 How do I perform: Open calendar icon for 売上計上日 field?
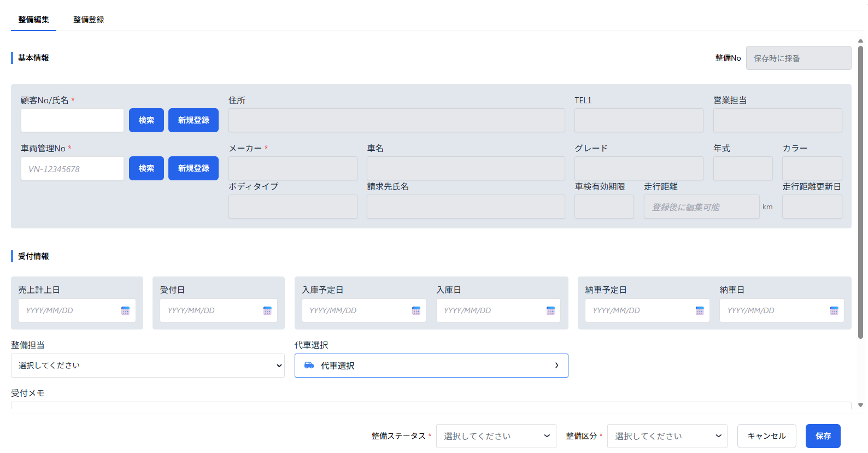tap(125, 310)
